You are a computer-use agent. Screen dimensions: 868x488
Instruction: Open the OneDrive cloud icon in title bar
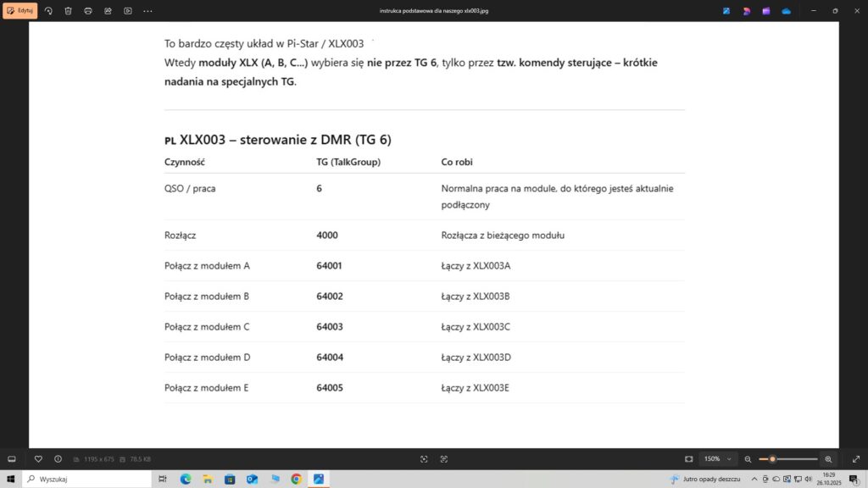[x=786, y=11]
